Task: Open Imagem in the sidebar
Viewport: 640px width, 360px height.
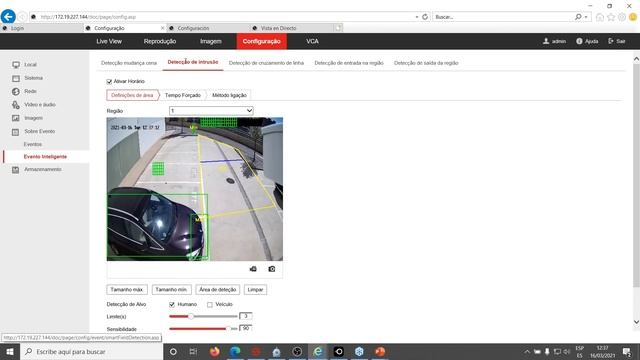Action: [x=33, y=118]
